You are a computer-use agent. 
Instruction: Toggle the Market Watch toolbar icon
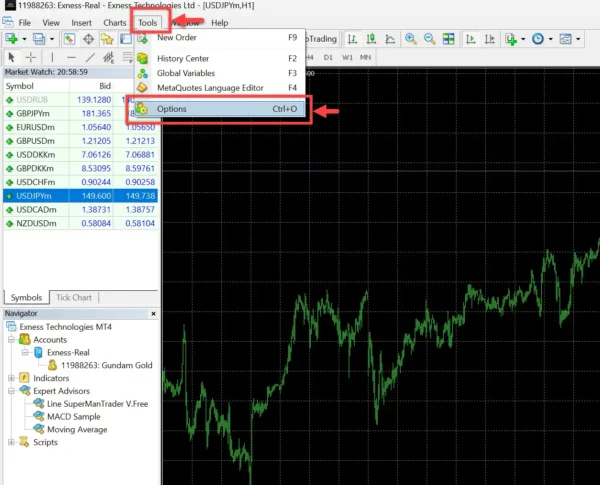tap(69, 39)
